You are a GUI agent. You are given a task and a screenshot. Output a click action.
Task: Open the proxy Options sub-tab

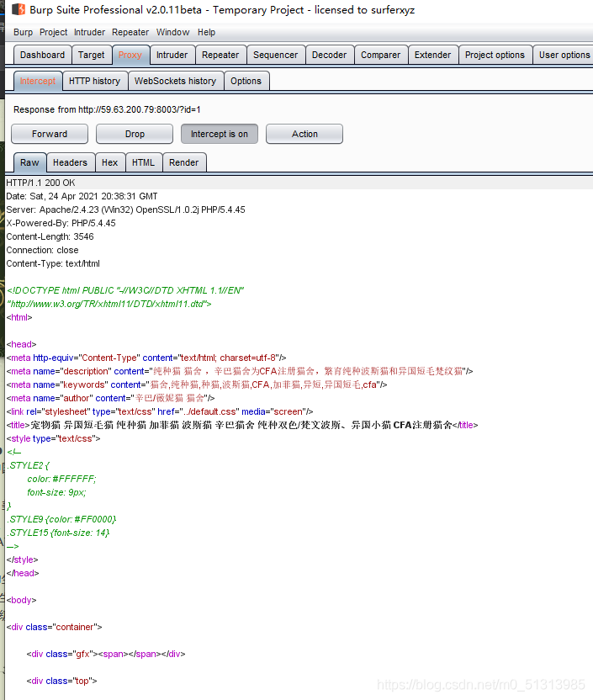click(x=246, y=81)
